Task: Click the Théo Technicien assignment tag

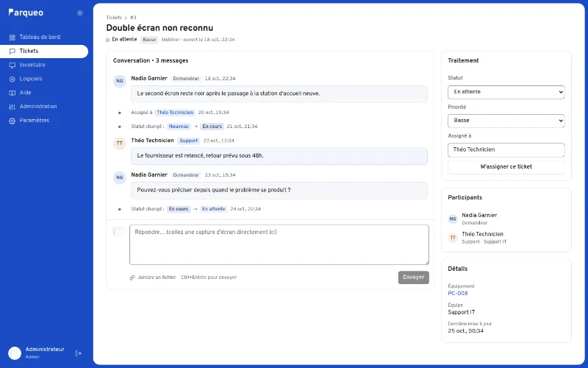Action: coord(175,113)
